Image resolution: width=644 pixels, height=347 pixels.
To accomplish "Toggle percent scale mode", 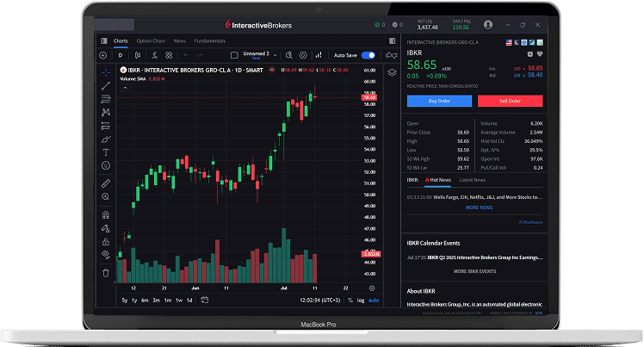I will coord(350,301).
